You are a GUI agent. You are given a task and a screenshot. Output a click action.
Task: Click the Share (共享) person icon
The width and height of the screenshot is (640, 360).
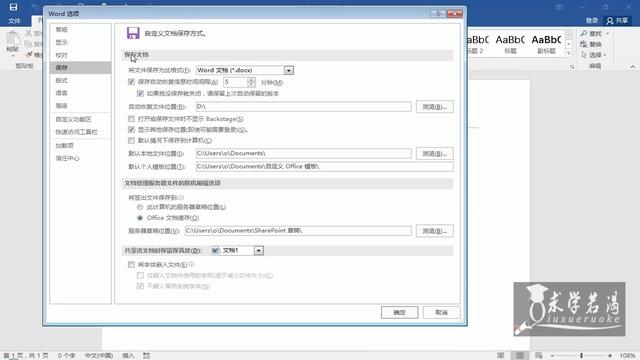coord(610,20)
